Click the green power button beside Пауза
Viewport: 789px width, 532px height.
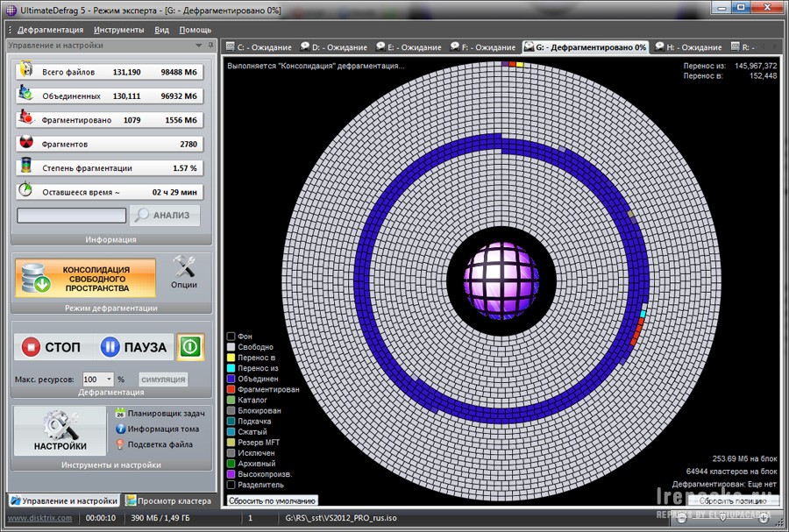point(190,346)
